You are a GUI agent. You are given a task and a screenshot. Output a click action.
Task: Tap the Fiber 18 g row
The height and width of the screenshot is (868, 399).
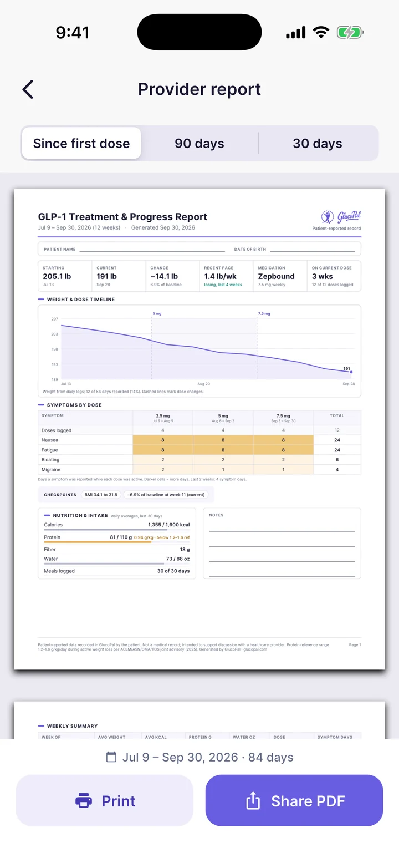[x=117, y=549]
